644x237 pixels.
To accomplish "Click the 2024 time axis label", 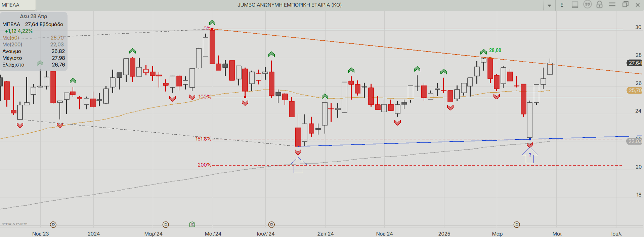I will tap(94, 234).
